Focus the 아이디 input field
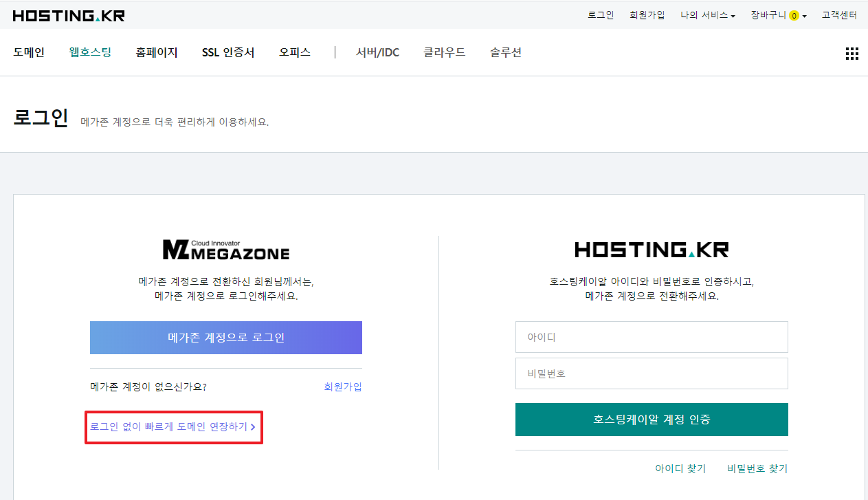Image resolution: width=868 pixels, height=500 pixels. (651, 337)
